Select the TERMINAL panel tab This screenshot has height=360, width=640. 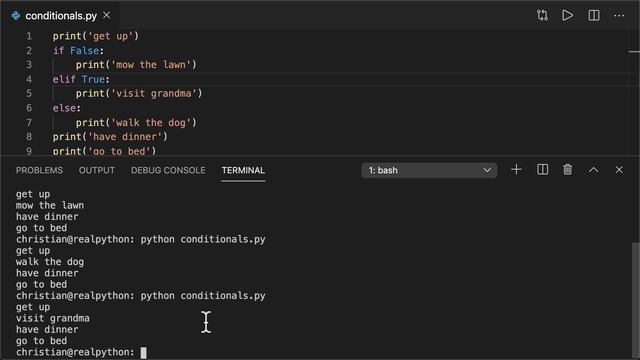[243, 170]
